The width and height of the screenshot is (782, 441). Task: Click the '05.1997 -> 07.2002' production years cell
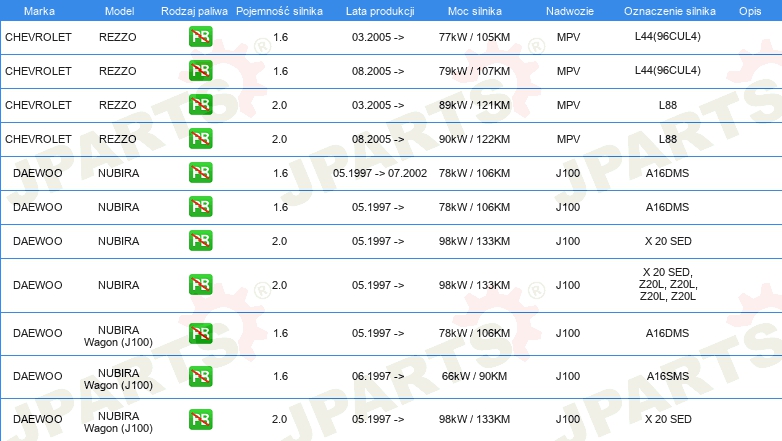coord(380,173)
